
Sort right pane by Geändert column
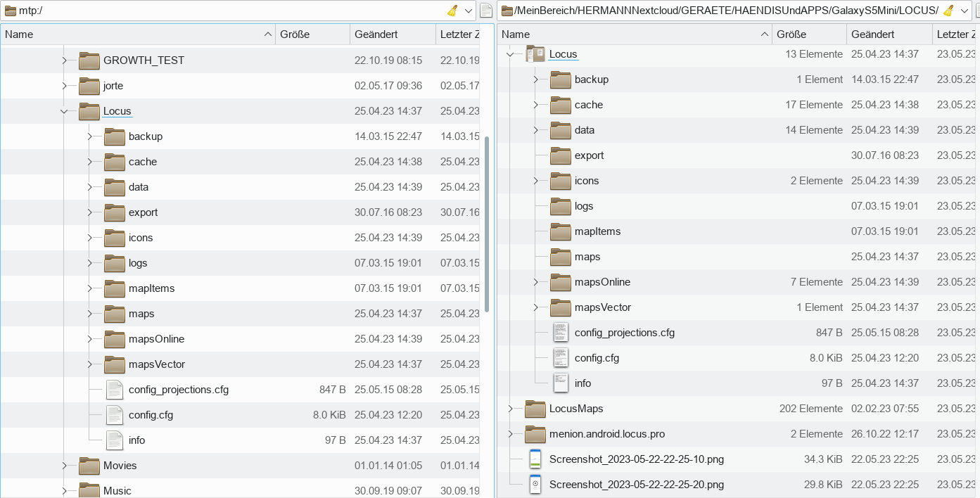889,34
